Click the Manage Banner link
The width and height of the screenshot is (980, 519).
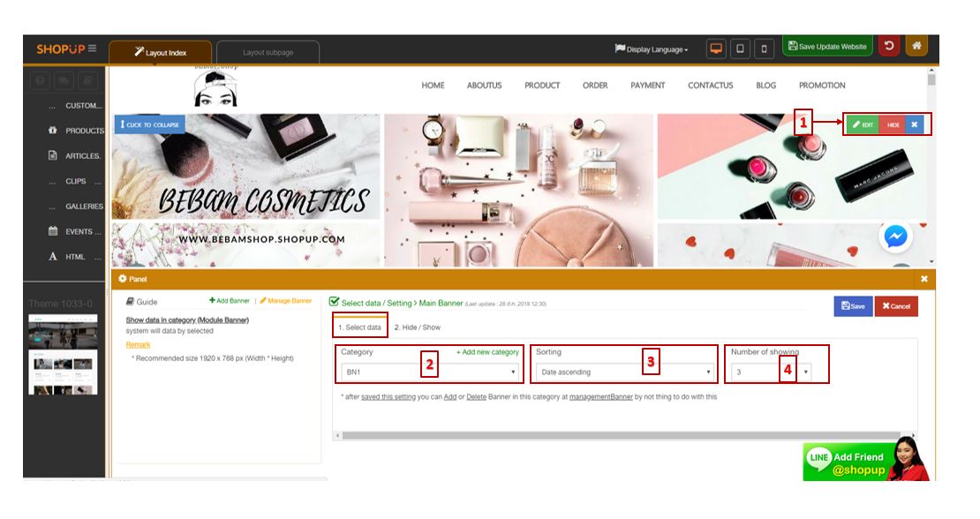click(286, 301)
